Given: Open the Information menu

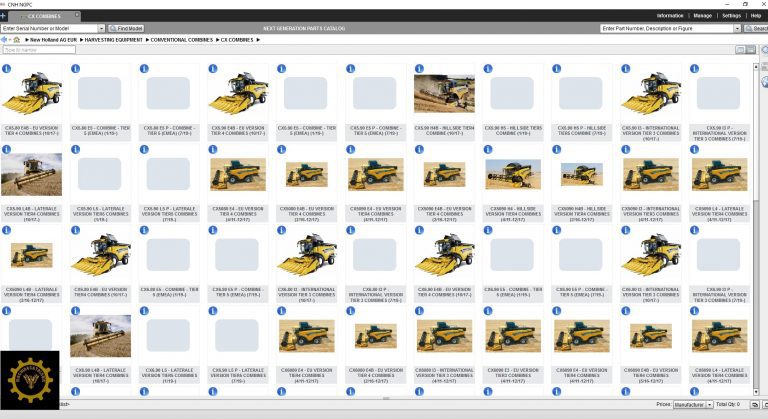Looking at the screenshot, I should 670,16.
